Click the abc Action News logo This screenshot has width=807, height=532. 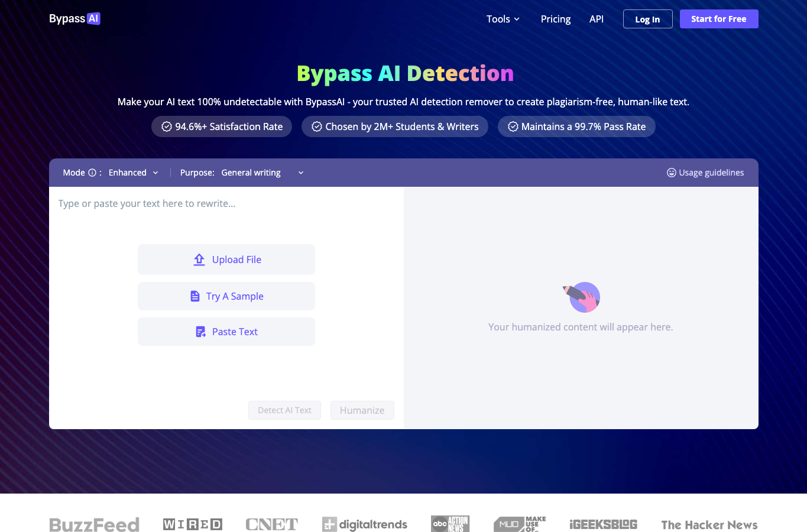tap(450, 524)
